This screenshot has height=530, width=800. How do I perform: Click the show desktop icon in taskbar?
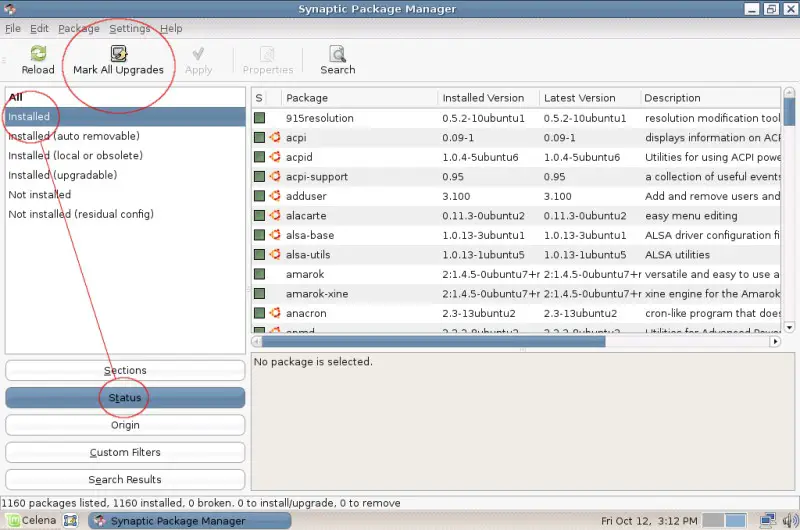[x=70, y=520]
